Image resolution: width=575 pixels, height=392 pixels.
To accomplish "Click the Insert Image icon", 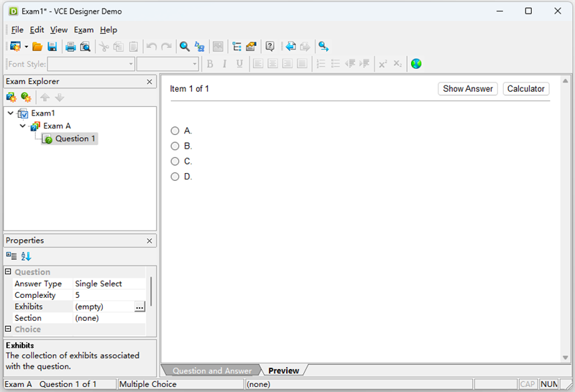I will click(218, 47).
